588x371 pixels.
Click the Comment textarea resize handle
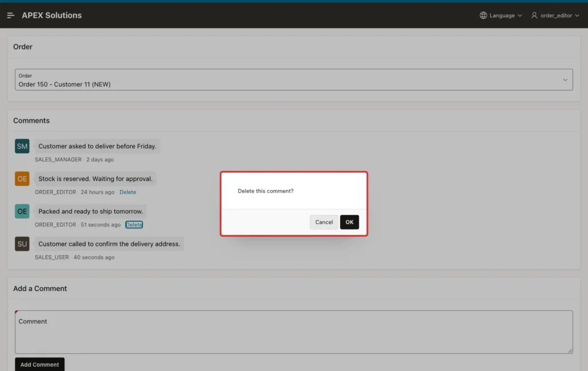pos(570,351)
